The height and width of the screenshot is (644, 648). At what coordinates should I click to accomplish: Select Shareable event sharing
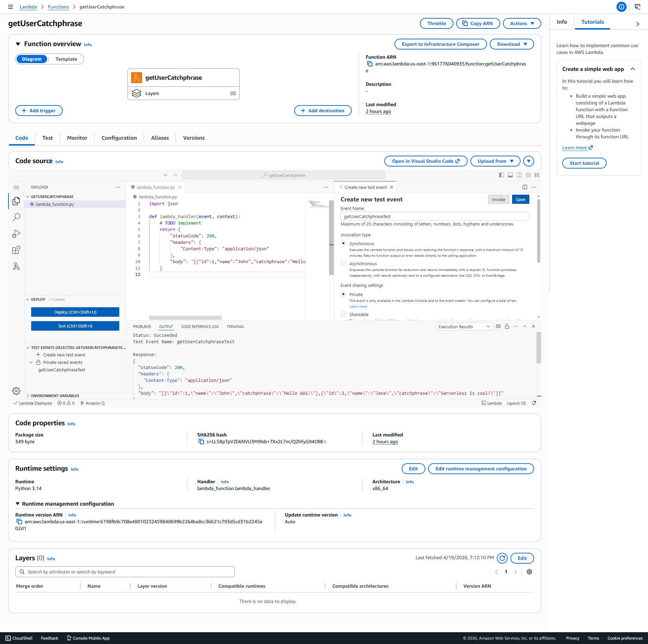(x=343, y=314)
